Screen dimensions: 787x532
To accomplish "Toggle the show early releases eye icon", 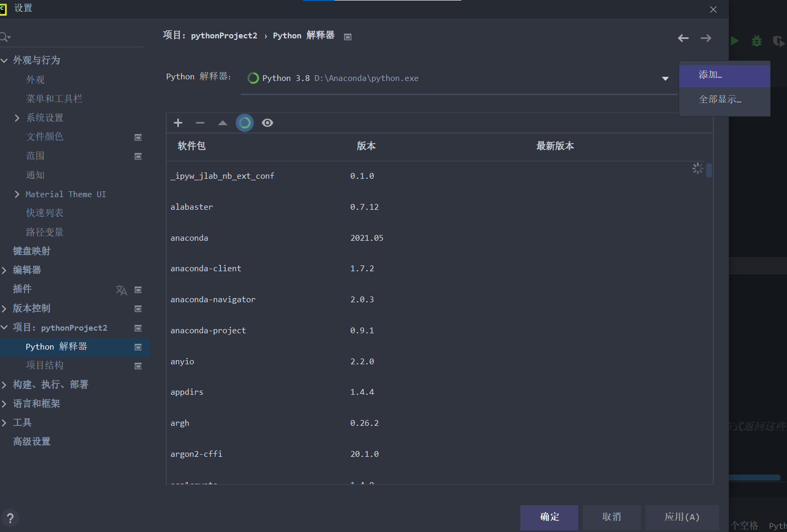I will click(x=267, y=123).
